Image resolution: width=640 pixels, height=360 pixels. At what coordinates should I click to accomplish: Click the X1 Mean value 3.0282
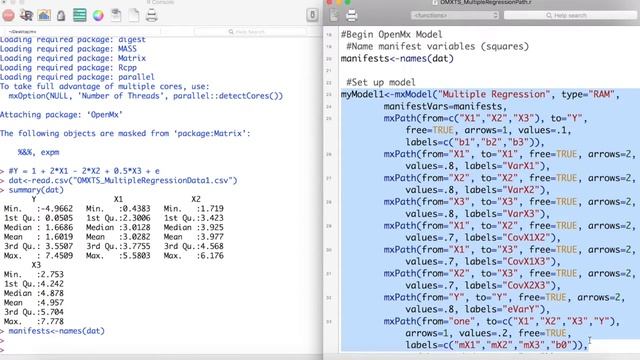pos(136,237)
